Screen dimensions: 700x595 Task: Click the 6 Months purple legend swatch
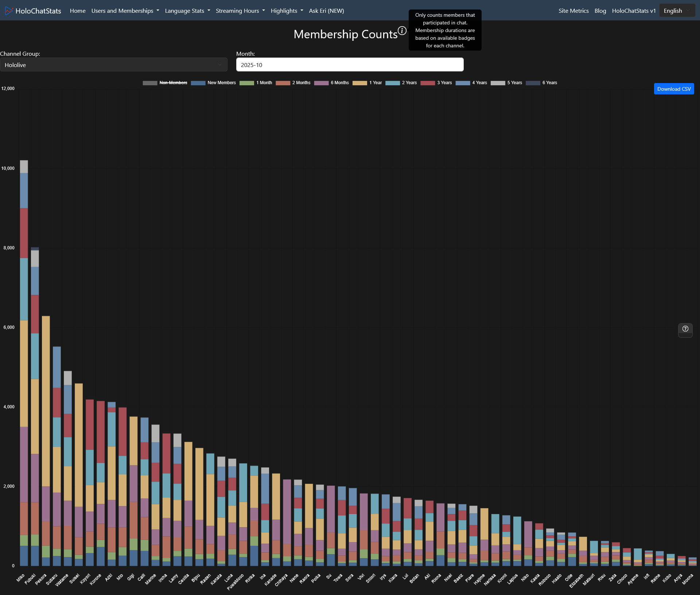click(321, 83)
